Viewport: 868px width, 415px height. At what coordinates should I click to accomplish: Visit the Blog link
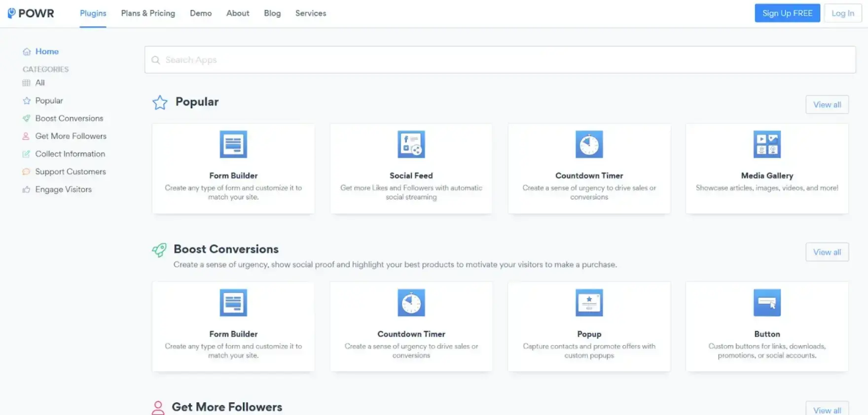click(272, 13)
